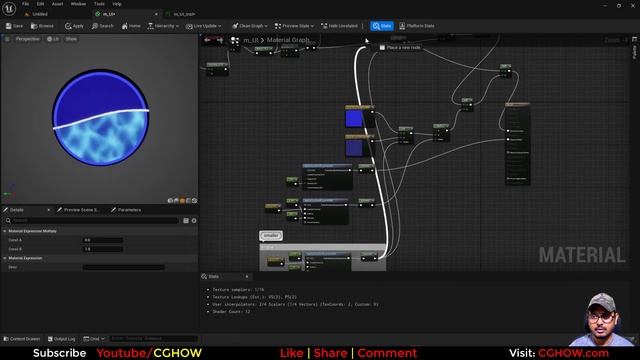The height and width of the screenshot is (360, 640).
Task: Click the Desc text field
Action: click(x=124, y=267)
